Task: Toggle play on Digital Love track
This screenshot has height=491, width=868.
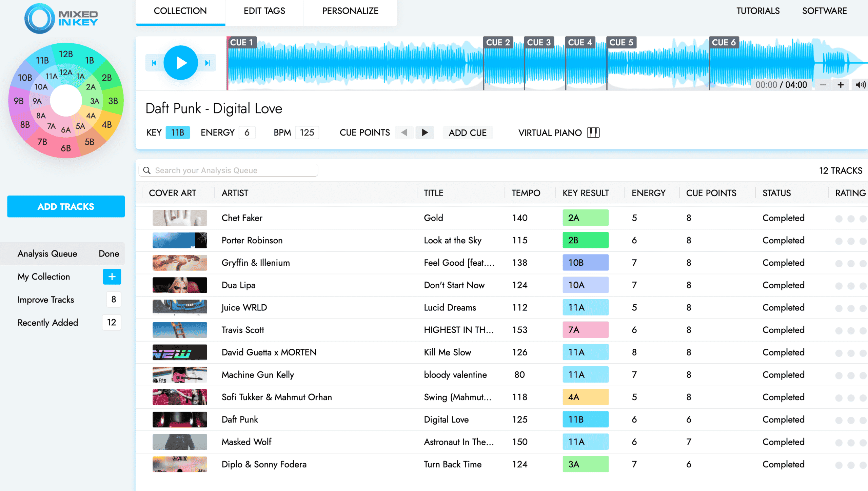Action: click(181, 63)
